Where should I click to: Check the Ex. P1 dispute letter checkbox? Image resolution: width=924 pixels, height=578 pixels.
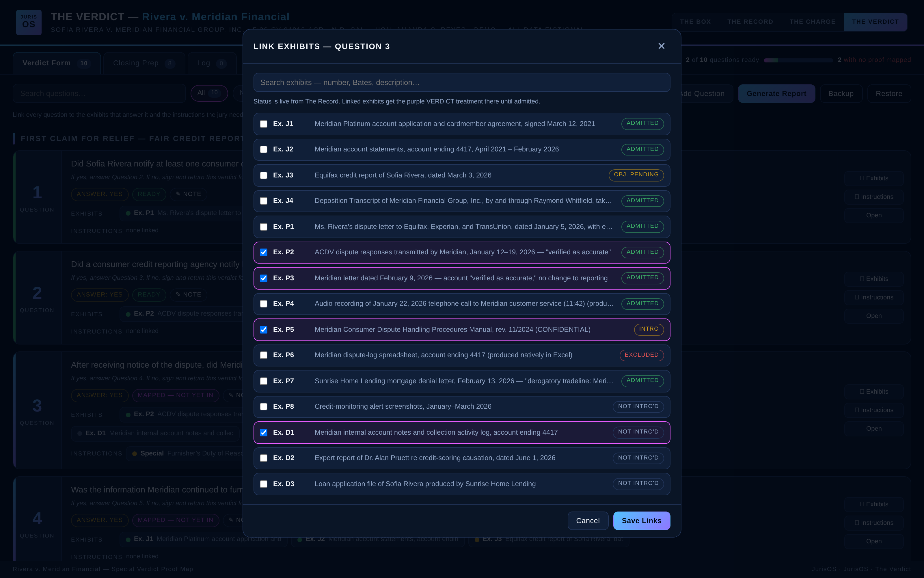[263, 227]
